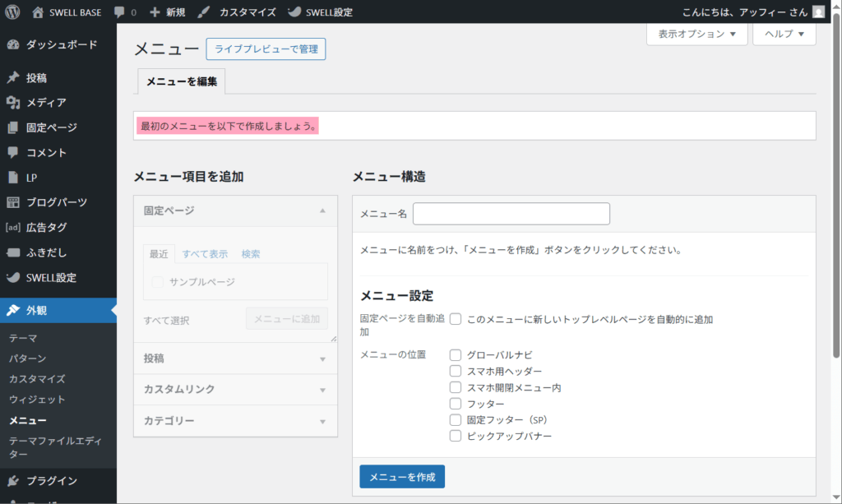Click the メディア icon in sidebar
The width and height of the screenshot is (842, 504).
(13, 102)
